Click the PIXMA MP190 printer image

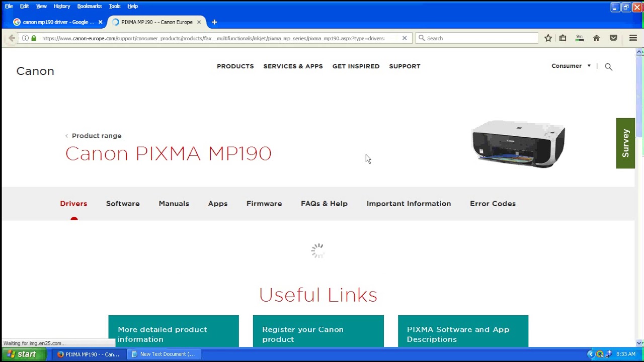click(518, 144)
